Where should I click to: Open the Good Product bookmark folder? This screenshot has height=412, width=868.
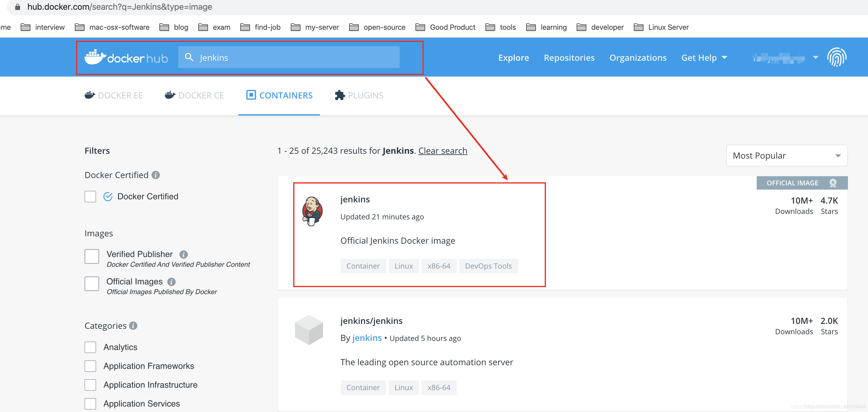[x=445, y=27]
